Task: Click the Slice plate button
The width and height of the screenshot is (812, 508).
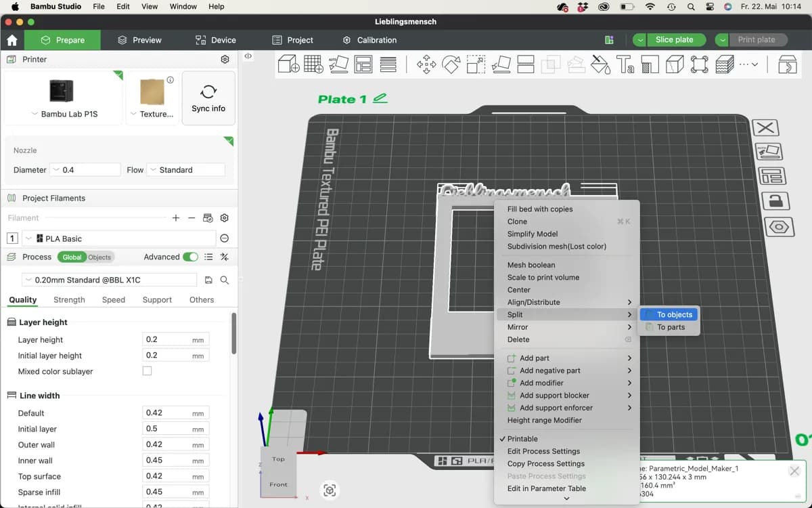Action: [x=674, y=40]
